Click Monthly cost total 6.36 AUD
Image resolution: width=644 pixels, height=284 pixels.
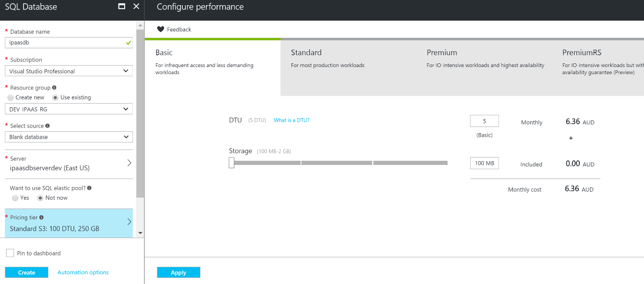tap(579, 189)
